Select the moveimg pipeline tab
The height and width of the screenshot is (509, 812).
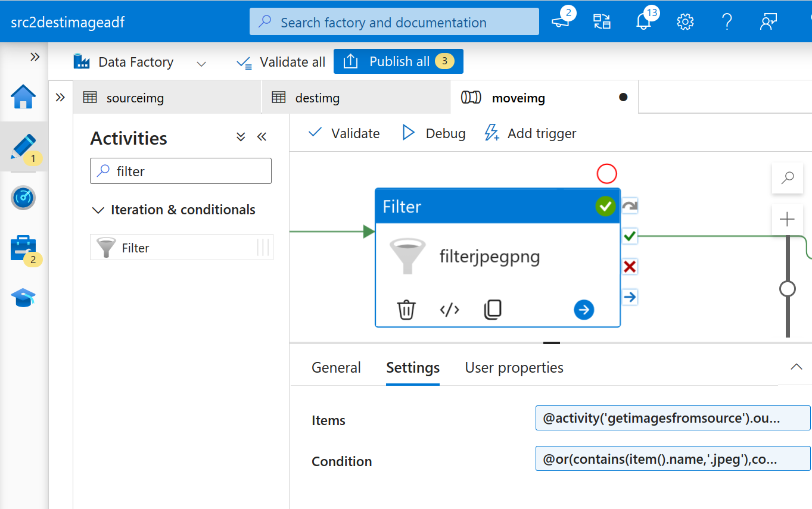[545, 98]
